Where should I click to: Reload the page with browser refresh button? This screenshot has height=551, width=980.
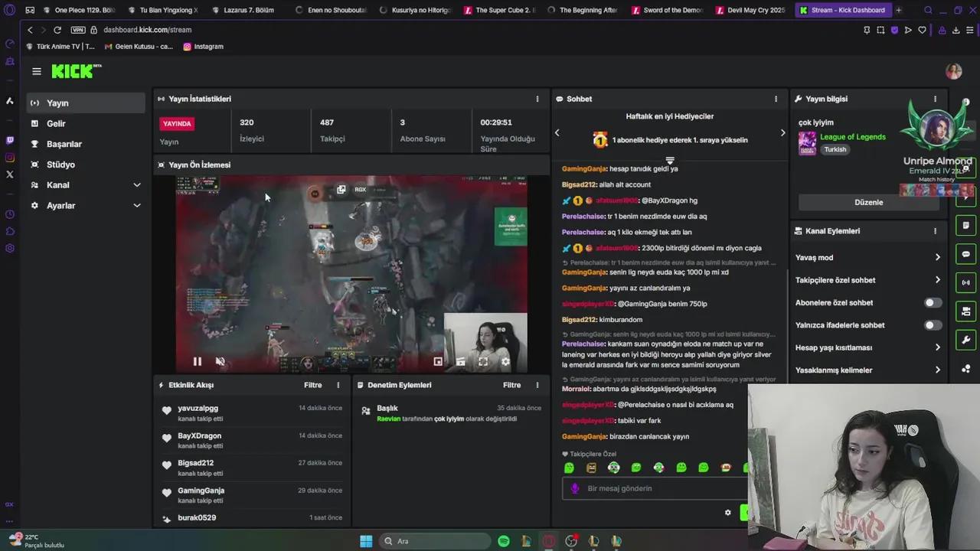[57, 30]
